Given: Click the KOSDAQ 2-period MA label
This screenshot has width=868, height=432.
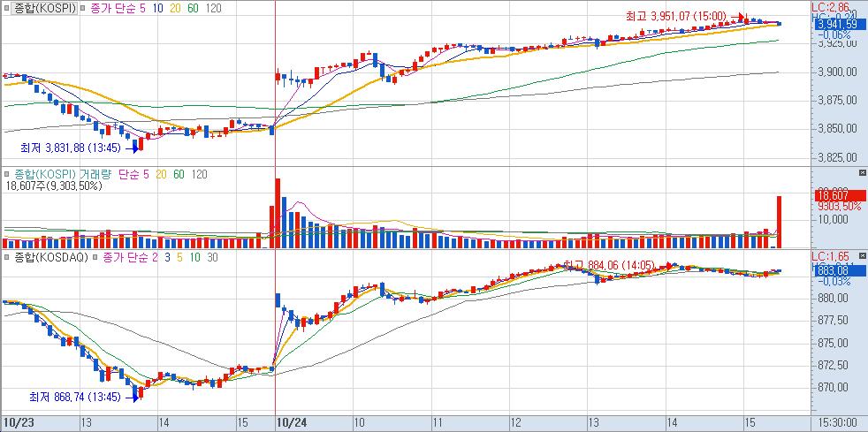Looking at the screenshot, I should click(154, 257).
